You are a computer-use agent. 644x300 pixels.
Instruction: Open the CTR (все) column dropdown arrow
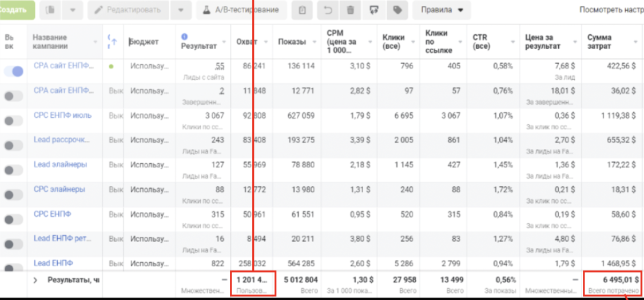pyautogui.click(x=512, y=42)
